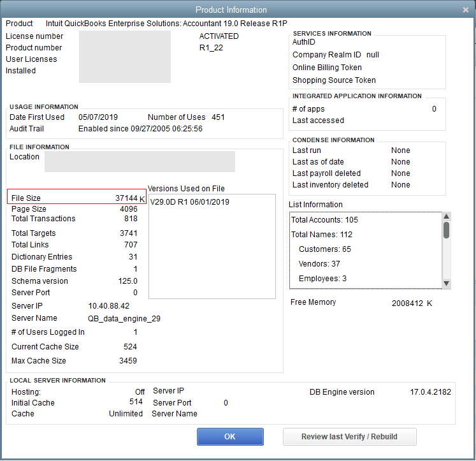Click the ACTIVATED license status text
Image resolution: width=476 pixels, height=461 pixels.
tap(219, 36)
